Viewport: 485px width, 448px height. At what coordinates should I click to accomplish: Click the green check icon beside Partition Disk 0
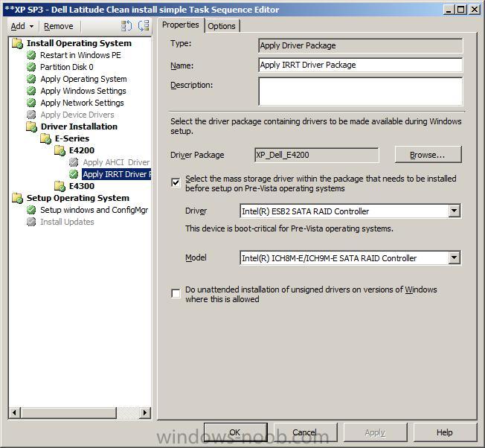coord(31,67)
